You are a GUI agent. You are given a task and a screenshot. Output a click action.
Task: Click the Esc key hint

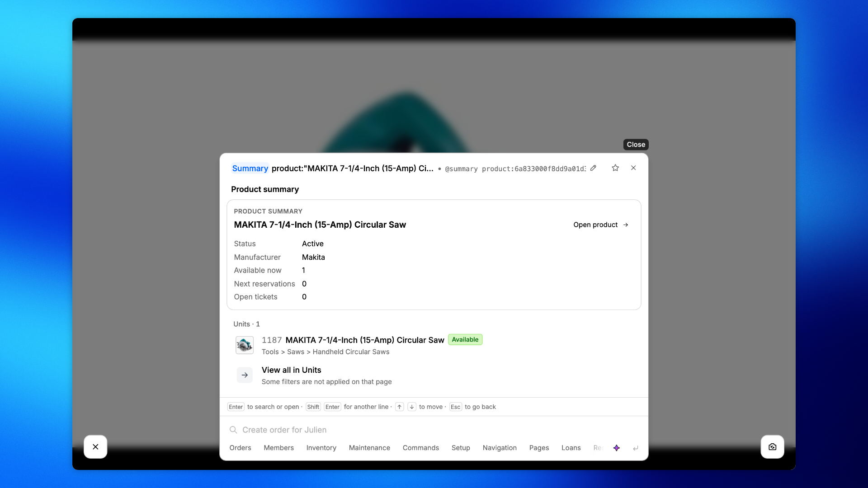point(455,407)
